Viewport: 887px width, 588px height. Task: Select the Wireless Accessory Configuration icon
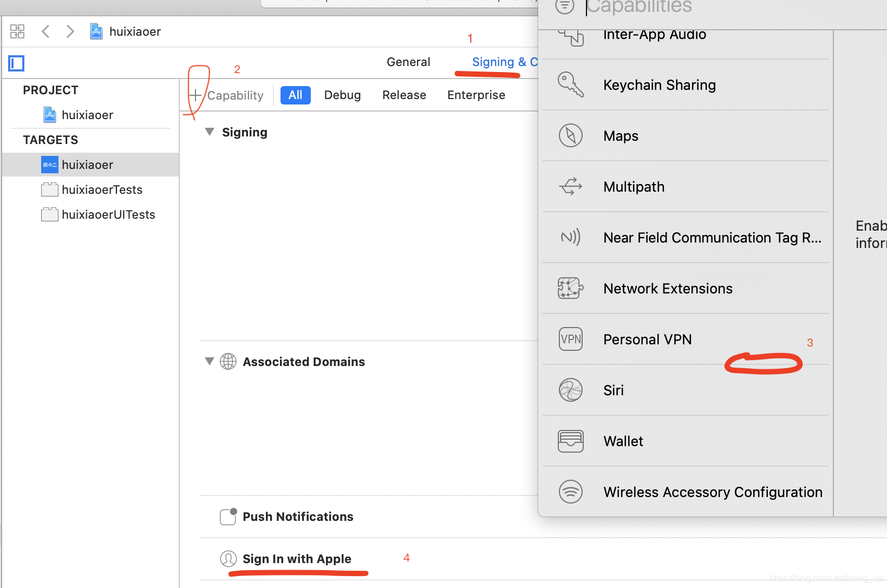coord(571,492)
